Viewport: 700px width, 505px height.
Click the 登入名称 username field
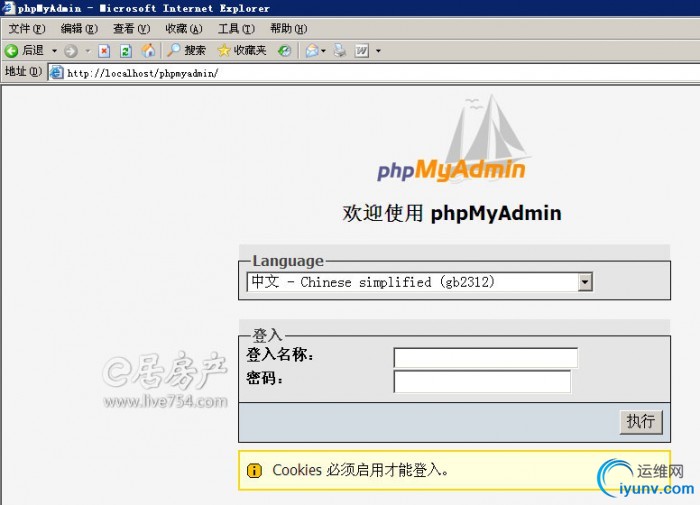[486, 358]
